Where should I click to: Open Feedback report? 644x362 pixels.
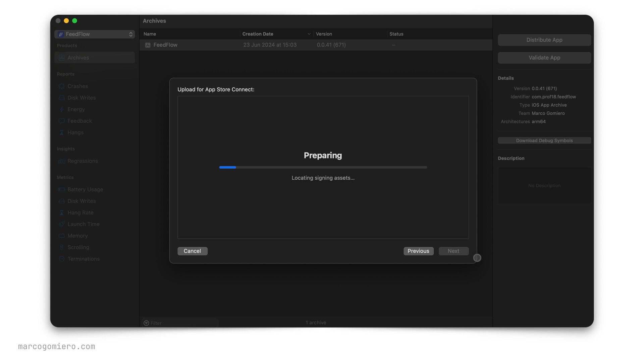[79, 121]
